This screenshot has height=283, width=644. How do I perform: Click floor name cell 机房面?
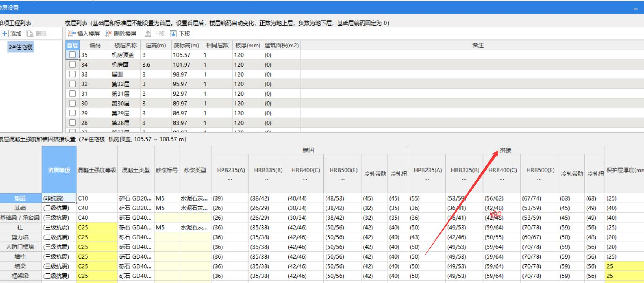126,64
